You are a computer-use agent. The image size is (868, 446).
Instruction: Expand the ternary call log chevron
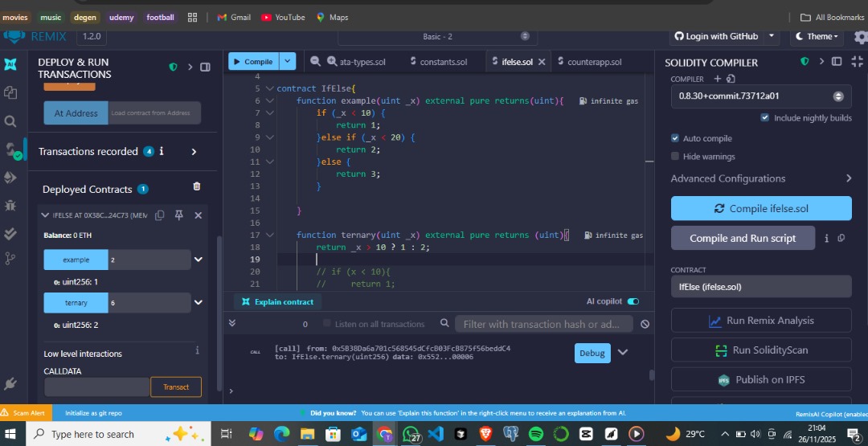tap(624, 352)
